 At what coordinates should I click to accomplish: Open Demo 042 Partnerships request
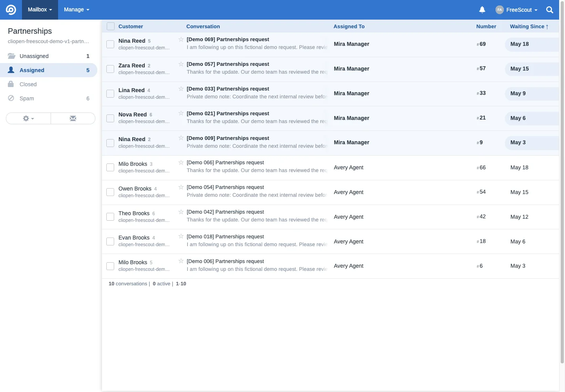point(225,212)
